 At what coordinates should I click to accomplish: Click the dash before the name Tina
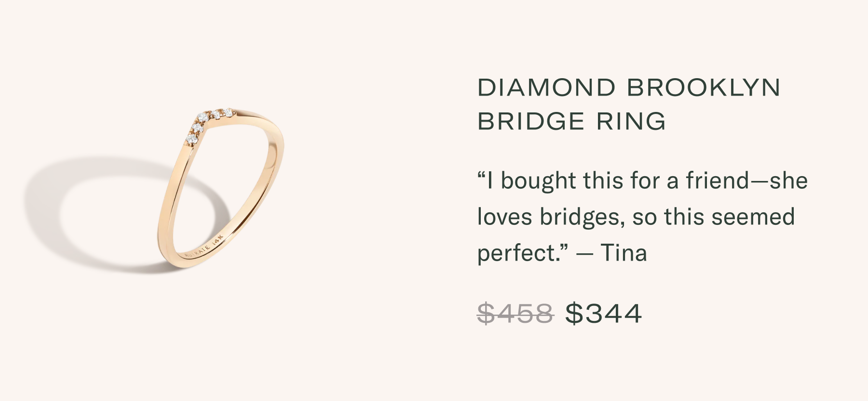584,254
